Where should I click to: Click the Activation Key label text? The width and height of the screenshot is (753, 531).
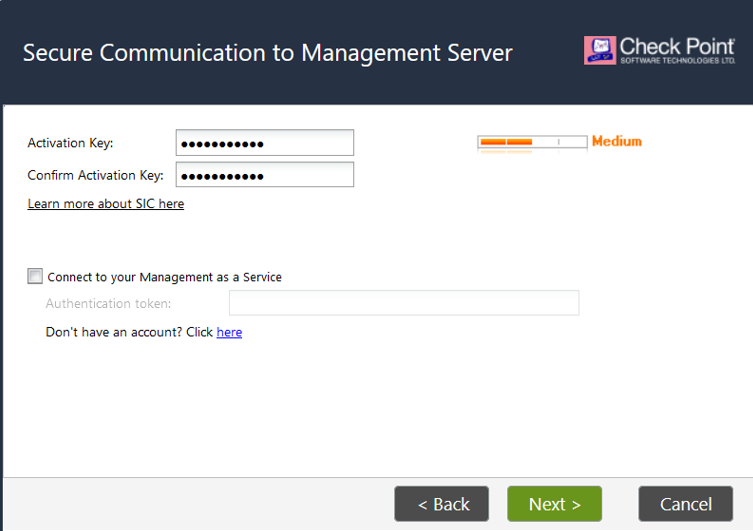click(x=70, y=143)
